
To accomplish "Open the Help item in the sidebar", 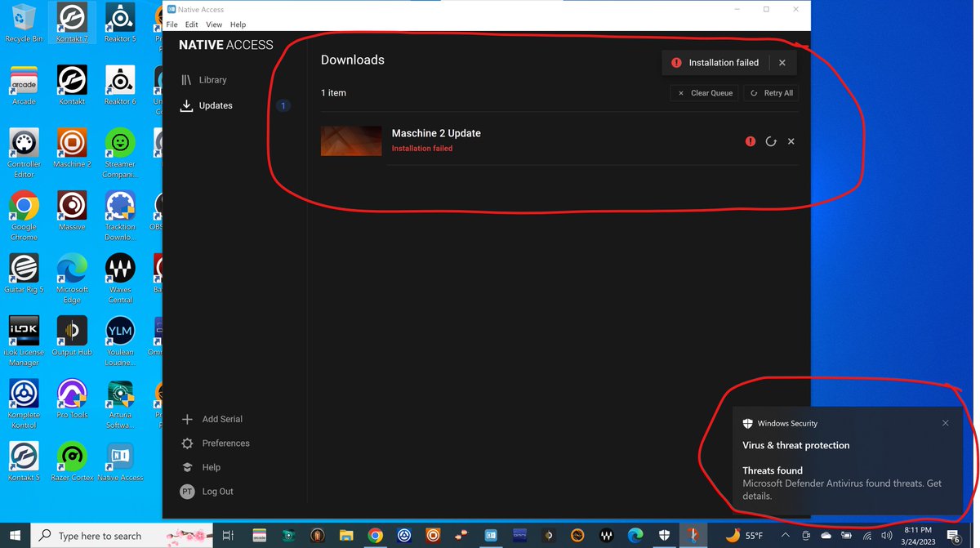I will (200, 467).
